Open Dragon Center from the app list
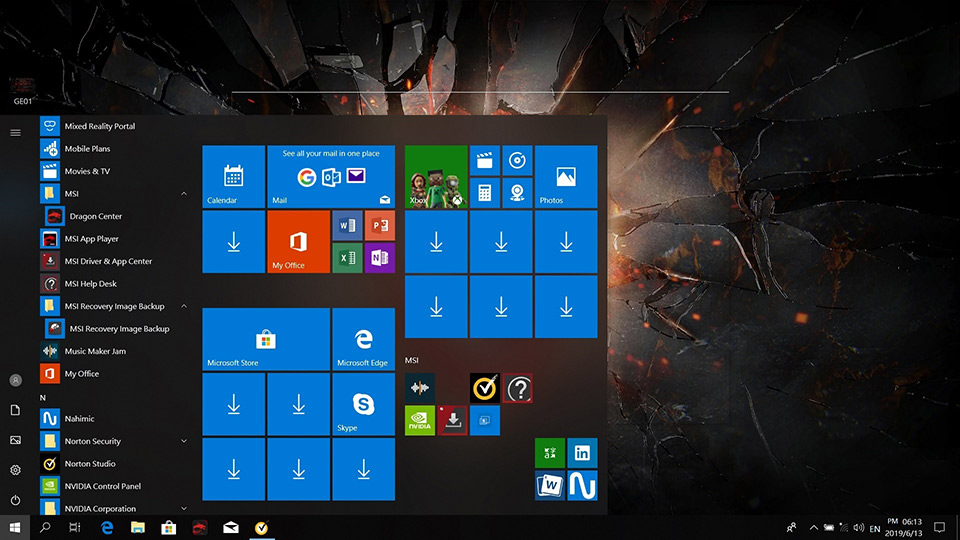This screenshot has height=540, width=960. [x=95, y=216]
